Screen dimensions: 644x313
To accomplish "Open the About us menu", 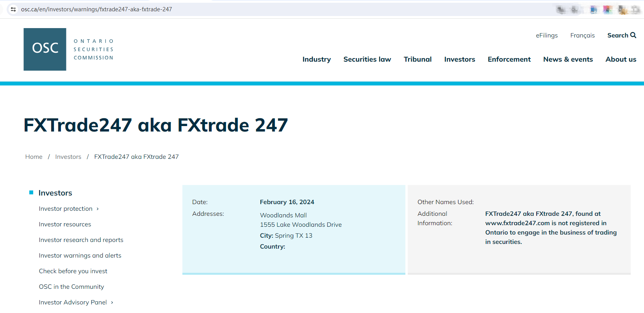I will (621, 59).
